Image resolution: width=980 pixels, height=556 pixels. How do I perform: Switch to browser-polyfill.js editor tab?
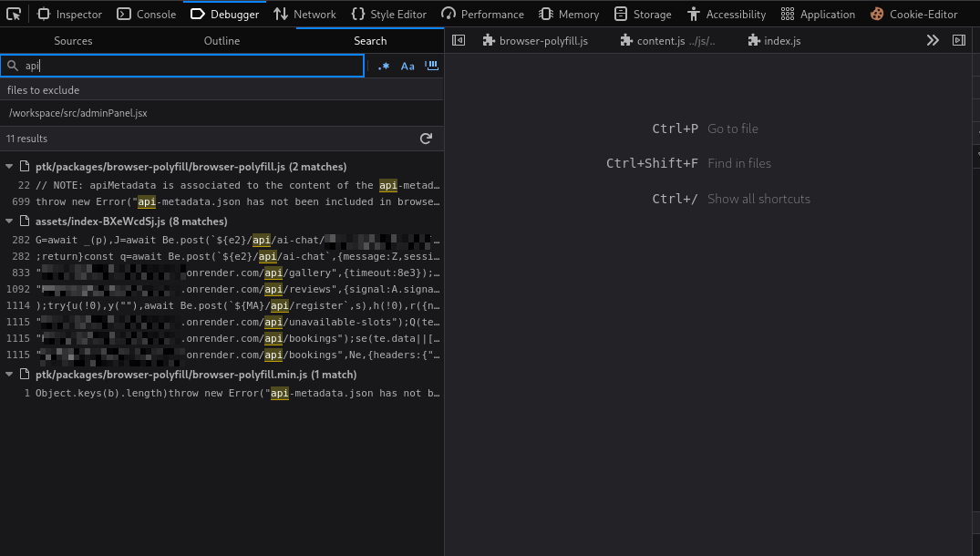point(535,41)
